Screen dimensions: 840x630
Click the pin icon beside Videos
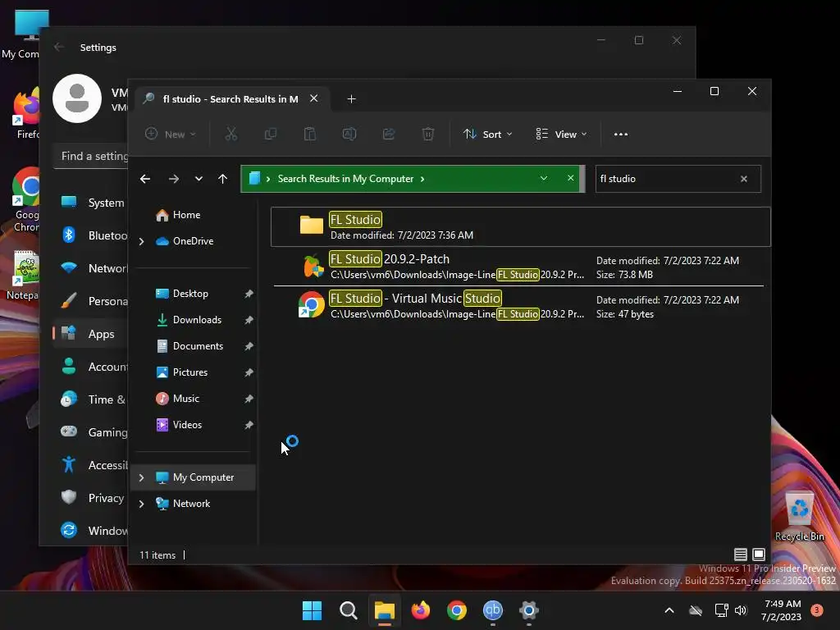[249, 425]
